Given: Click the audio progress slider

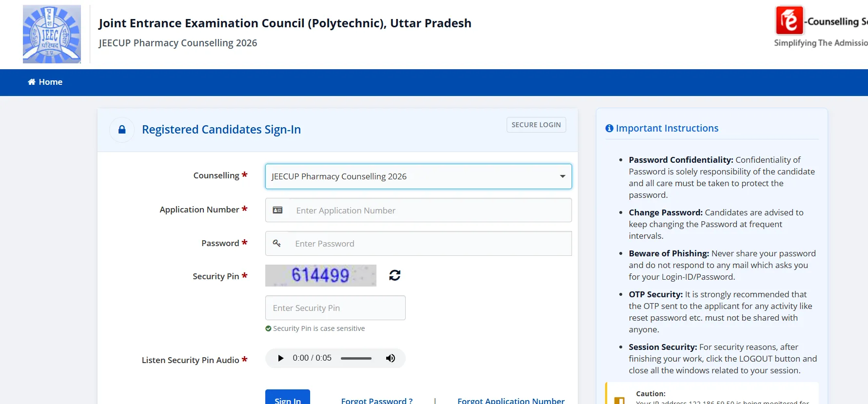Looking at the screenshot, I should tap(356, 358).
